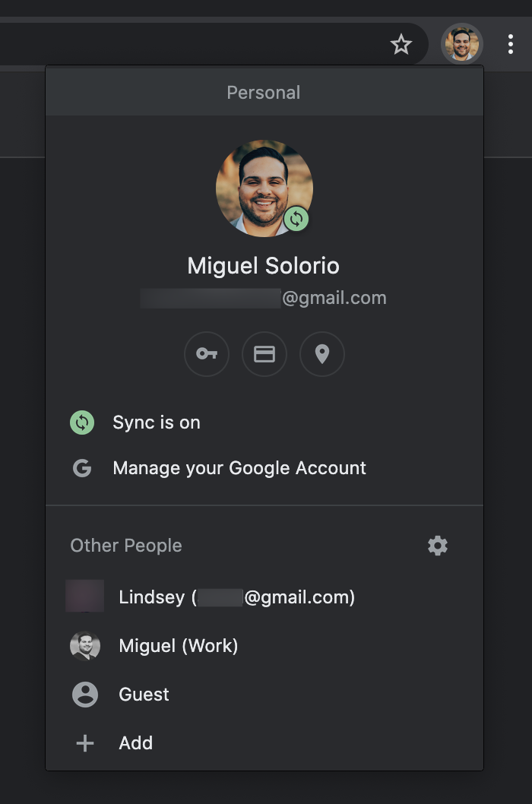This screenshot has width=532, height=804.
Task: Click the Google G icon
Action: click(82, 468)
